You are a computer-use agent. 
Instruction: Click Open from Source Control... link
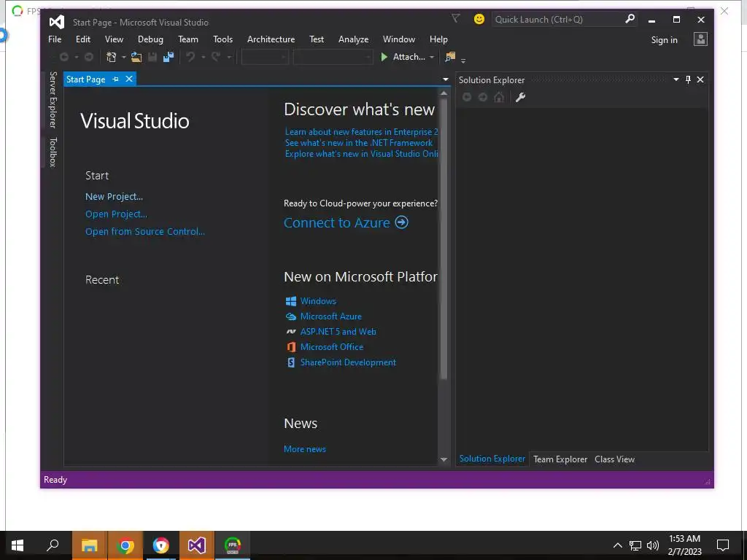(x=145, y=231)
